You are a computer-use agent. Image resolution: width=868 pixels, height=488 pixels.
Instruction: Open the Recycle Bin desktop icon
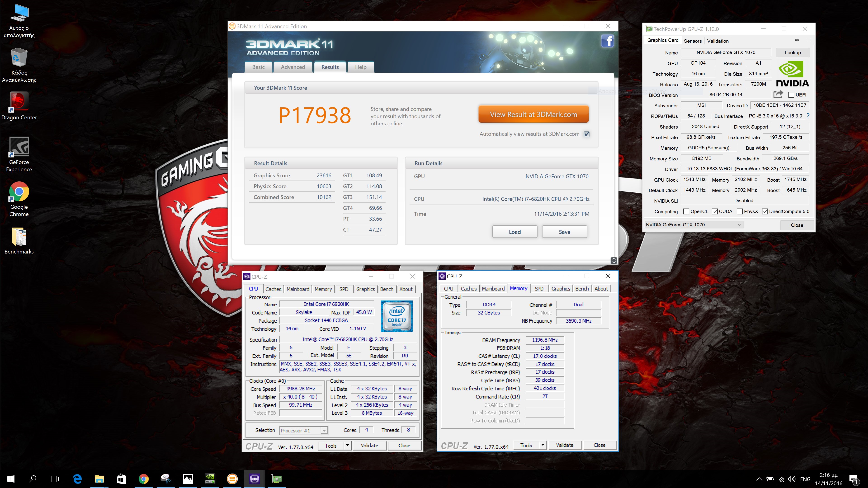coord(19,65)
